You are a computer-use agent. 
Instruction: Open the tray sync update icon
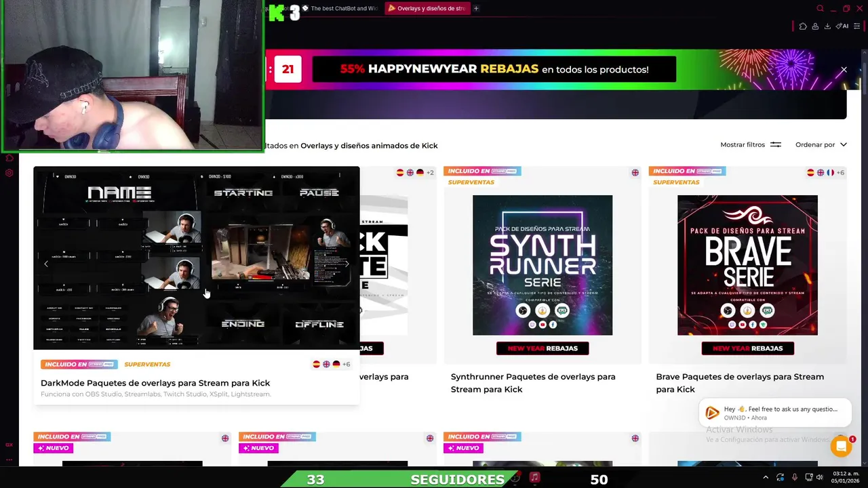tap(780, 478)
